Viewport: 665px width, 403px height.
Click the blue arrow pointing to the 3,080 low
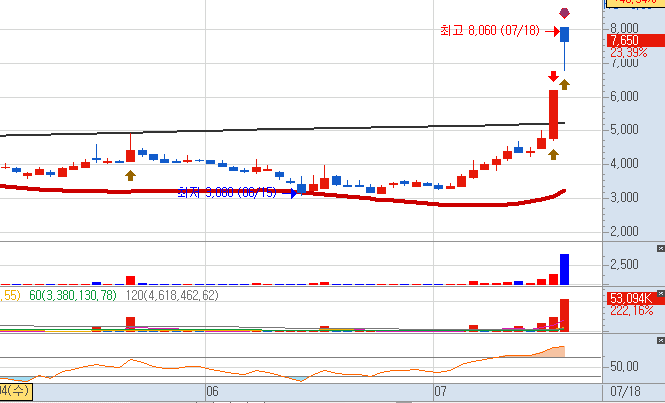point(289,193)
